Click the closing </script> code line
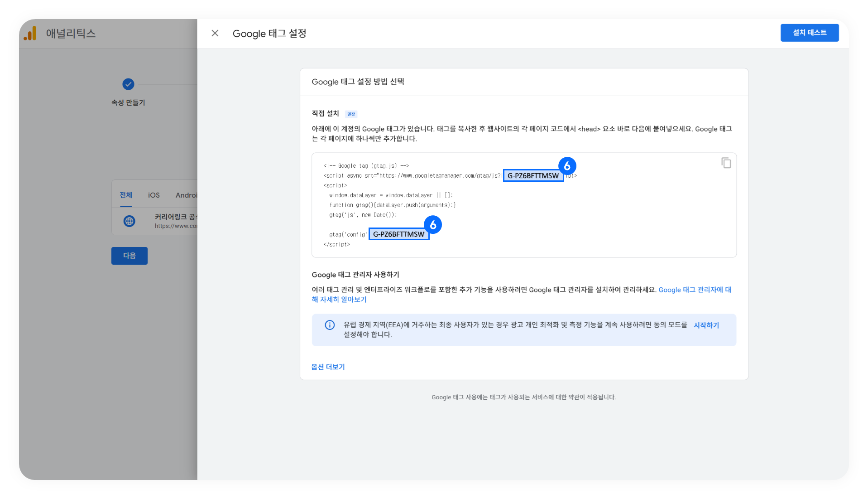The image size is (868, 499). pos(337,244)
